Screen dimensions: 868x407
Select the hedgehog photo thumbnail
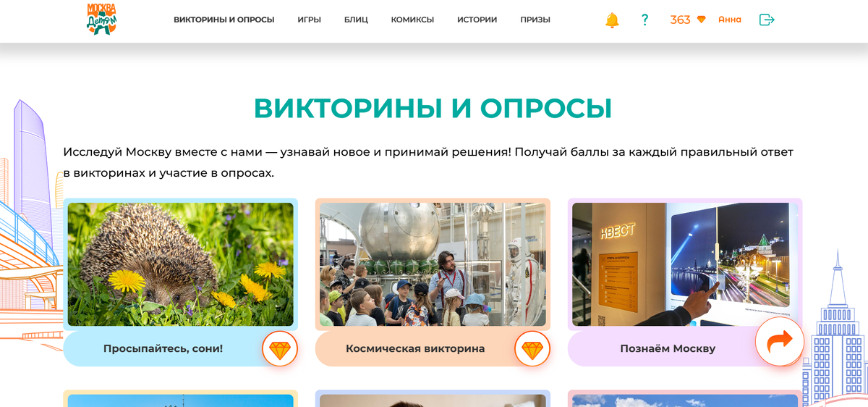click(181, 264)
